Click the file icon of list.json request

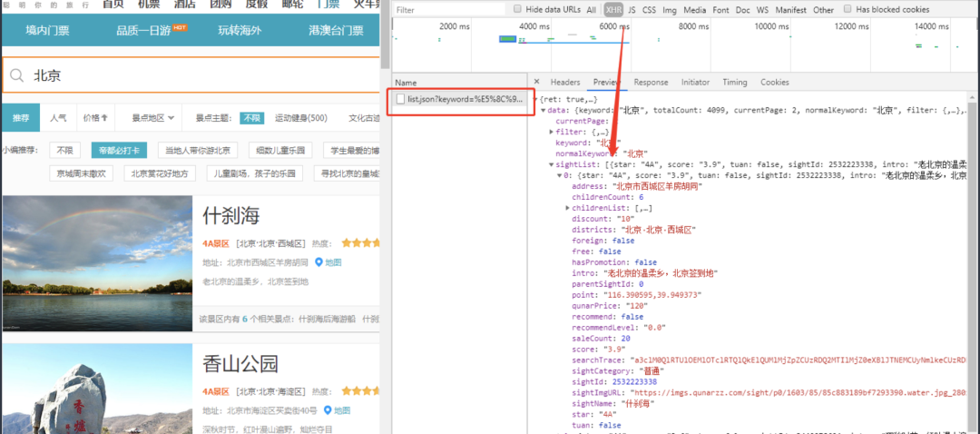tap(401, 100)
